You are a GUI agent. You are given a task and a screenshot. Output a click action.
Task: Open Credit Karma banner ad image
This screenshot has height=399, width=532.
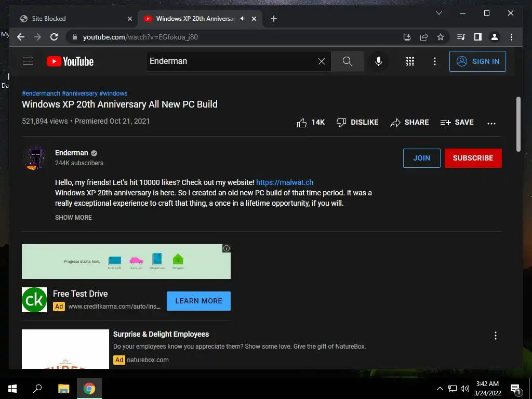pos(126,262)
